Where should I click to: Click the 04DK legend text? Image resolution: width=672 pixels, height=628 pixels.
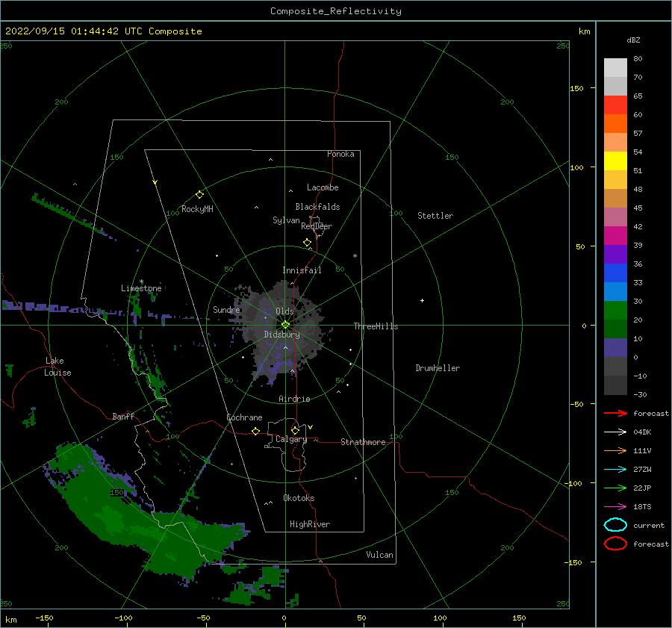tap(642, 432)
